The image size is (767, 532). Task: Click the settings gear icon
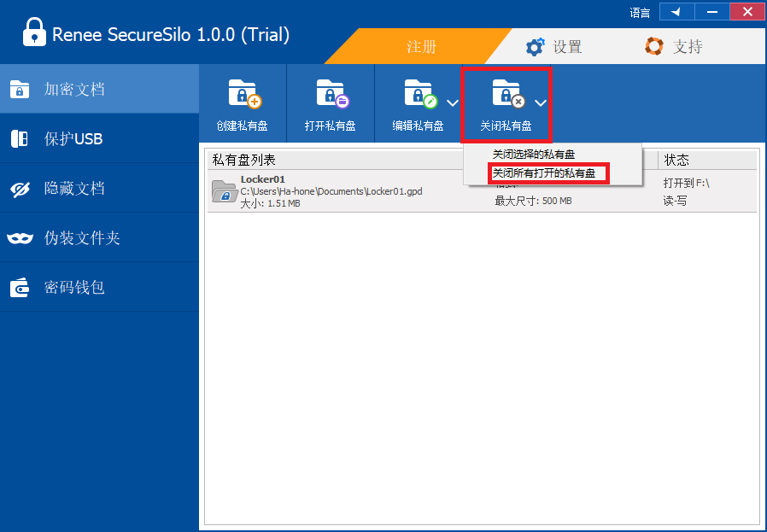535,47
